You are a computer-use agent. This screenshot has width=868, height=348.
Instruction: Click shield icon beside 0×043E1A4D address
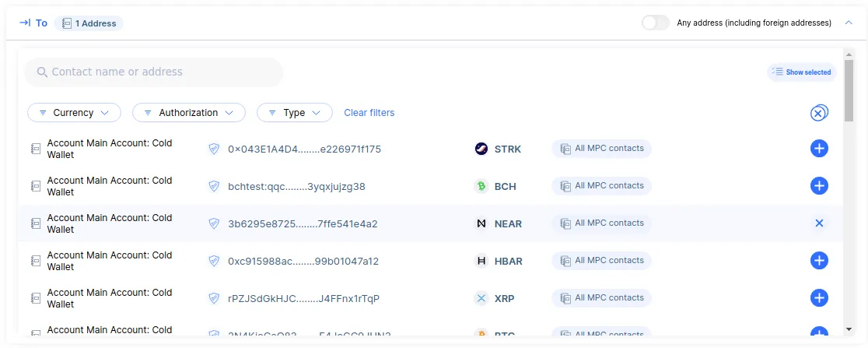click(214, 149)
